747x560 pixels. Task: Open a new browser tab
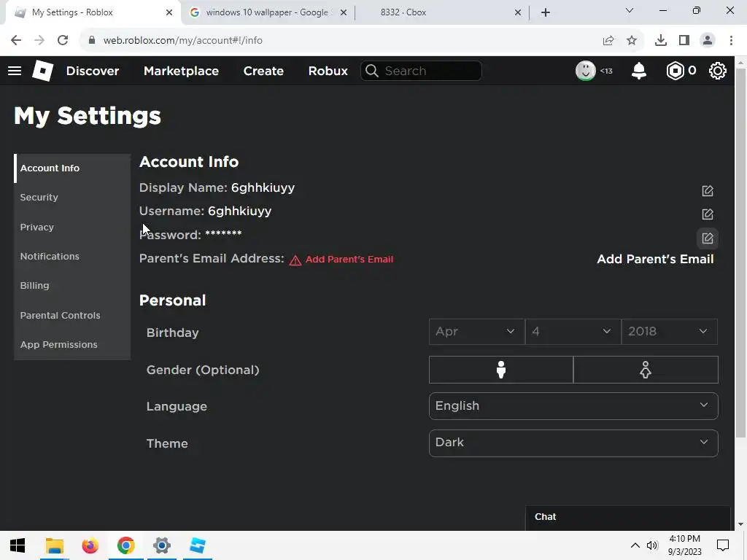pos(546,12)
